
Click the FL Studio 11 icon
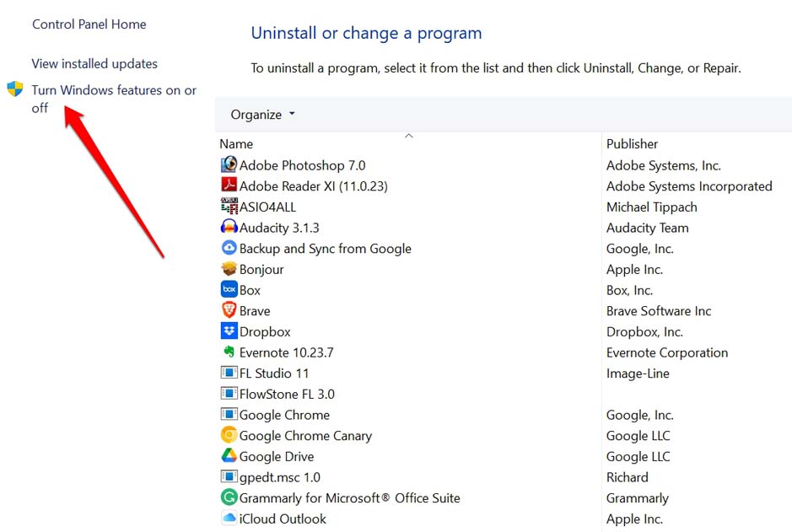pyautogui.click(x=229, y=373)
